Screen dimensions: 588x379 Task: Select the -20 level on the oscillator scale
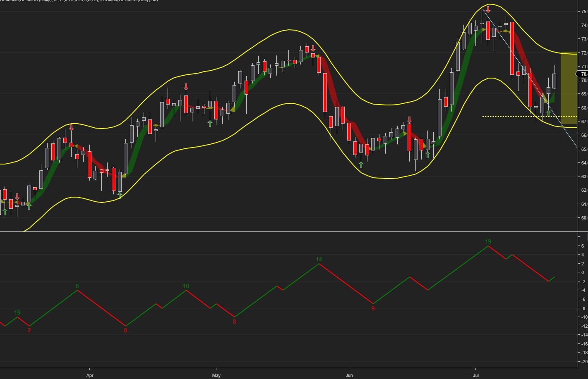tap(584, 362)
